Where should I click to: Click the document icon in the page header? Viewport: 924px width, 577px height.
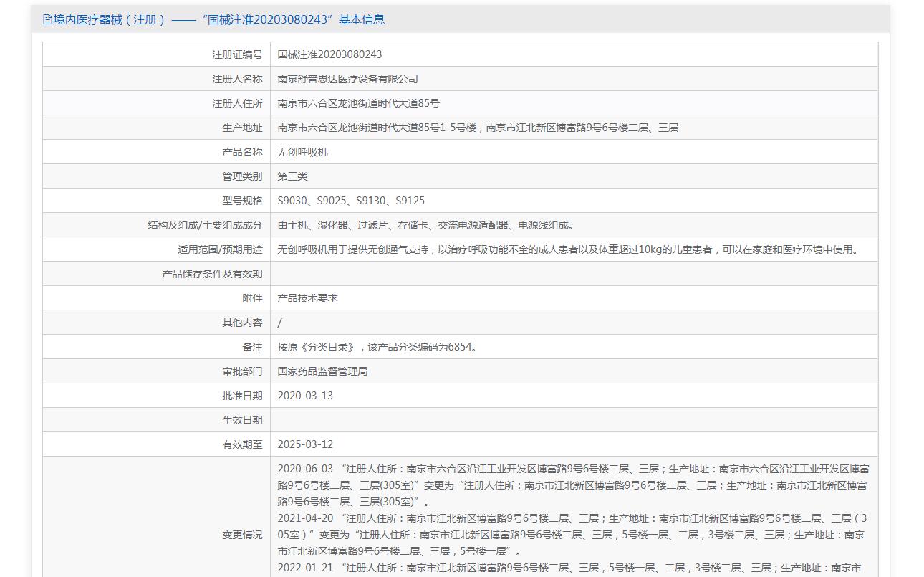tap(47, 19)
